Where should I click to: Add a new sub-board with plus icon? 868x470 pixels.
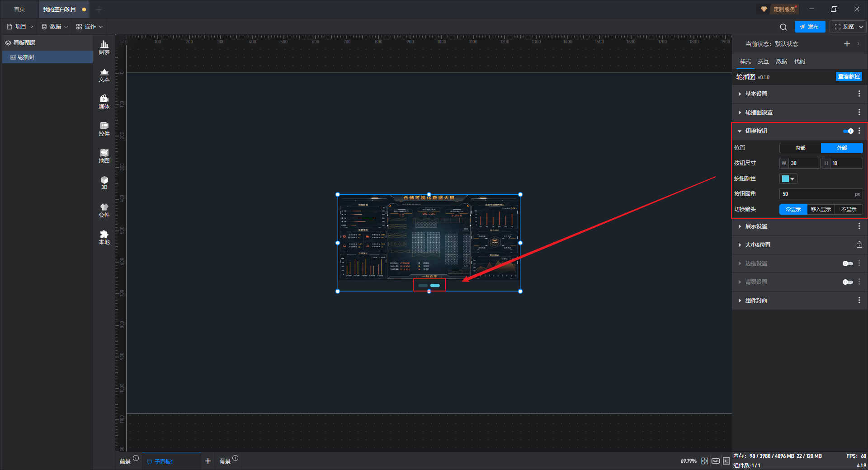(208, 461)
